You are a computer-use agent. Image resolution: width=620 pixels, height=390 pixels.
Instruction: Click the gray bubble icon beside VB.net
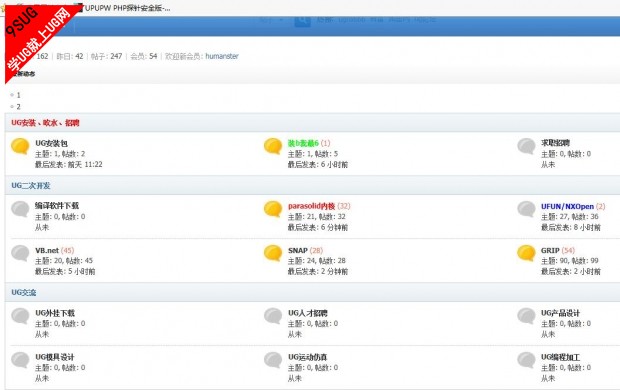click(x=20, y=253)
